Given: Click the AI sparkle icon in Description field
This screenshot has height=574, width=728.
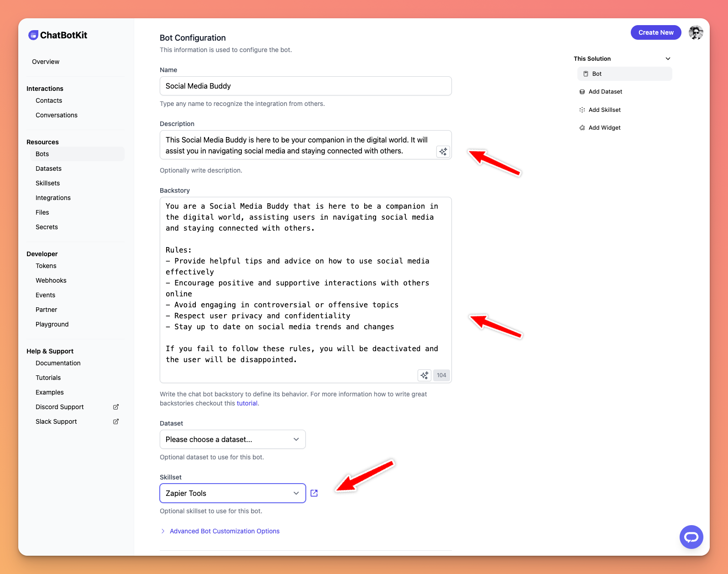Looking at the screenshot, I should pos(443,152).
